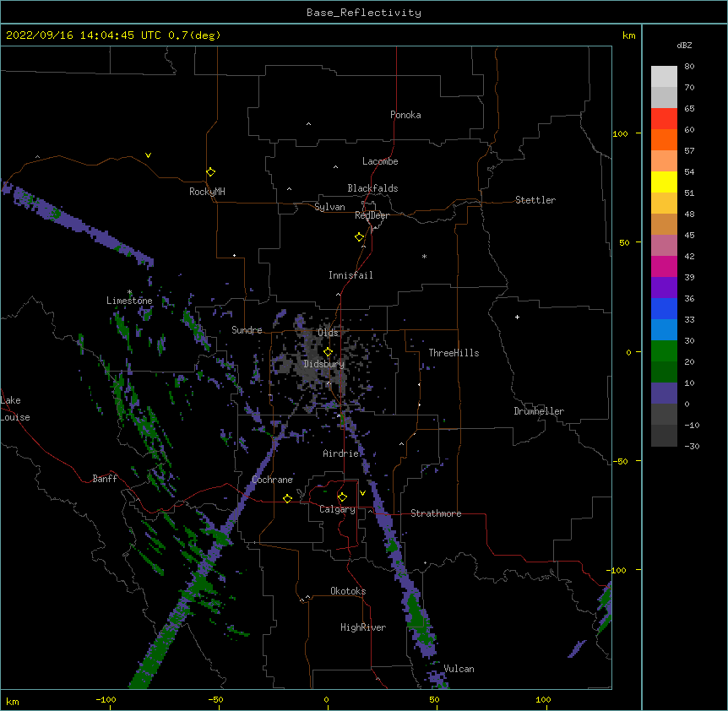Click the 50 tick on the bottom axis
The width and height of the screenshot is (728, 711).
434,699
